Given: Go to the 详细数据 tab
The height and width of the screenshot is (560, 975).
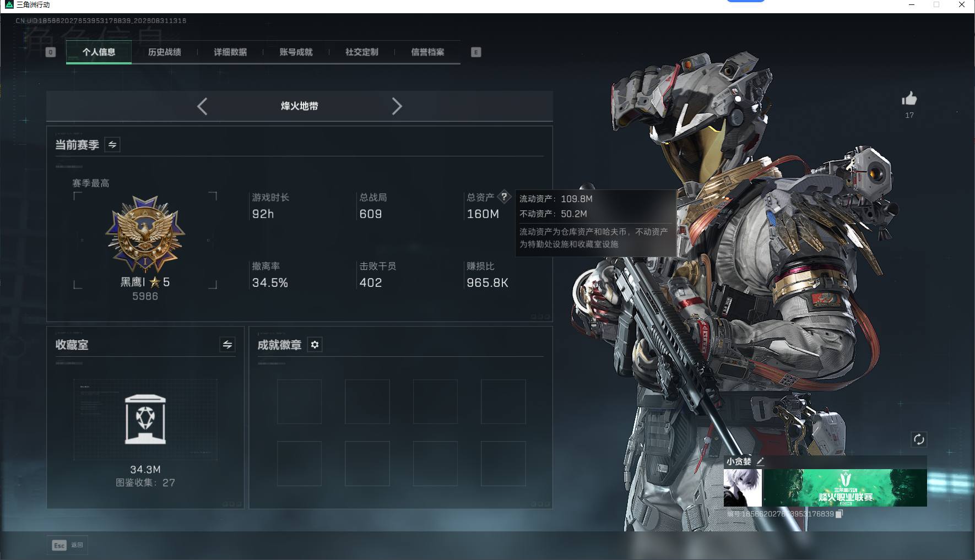Looking at the screenshot, I should click(x=230, y=52).
